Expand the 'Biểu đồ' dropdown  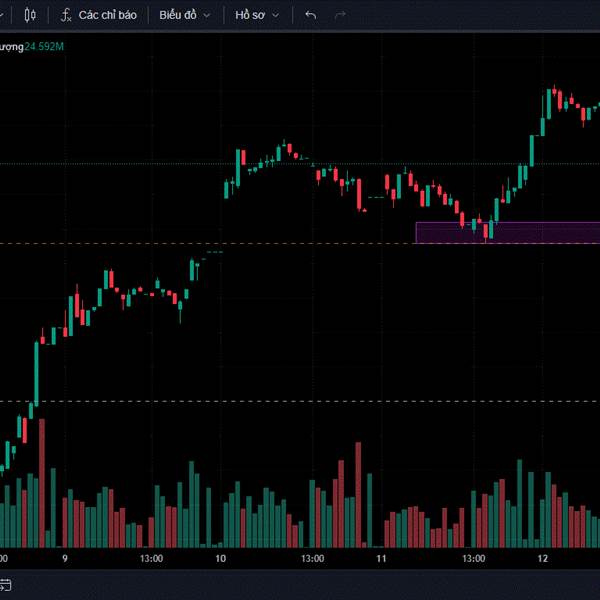[x=185, y=15]
